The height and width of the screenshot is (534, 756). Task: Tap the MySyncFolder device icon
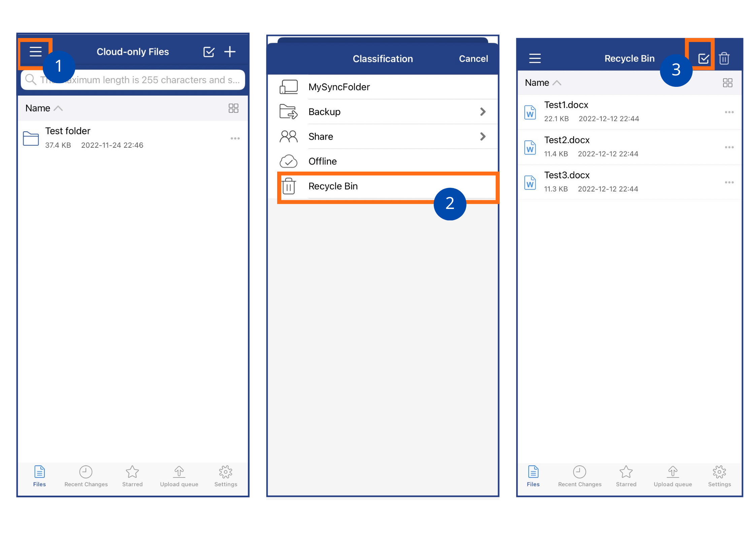pyautogui.click(x=289, y=87)
